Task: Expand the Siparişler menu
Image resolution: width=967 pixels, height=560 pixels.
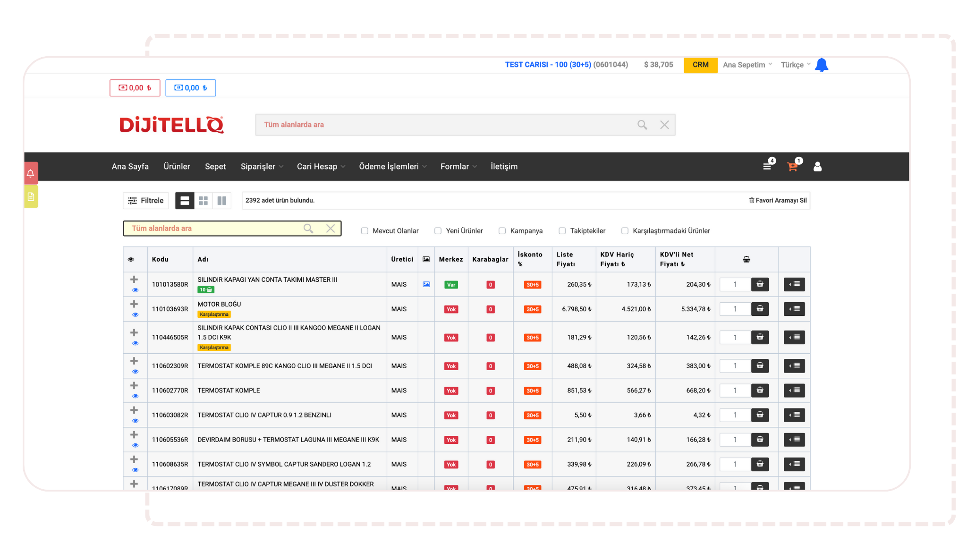Action: coord(262,166)
